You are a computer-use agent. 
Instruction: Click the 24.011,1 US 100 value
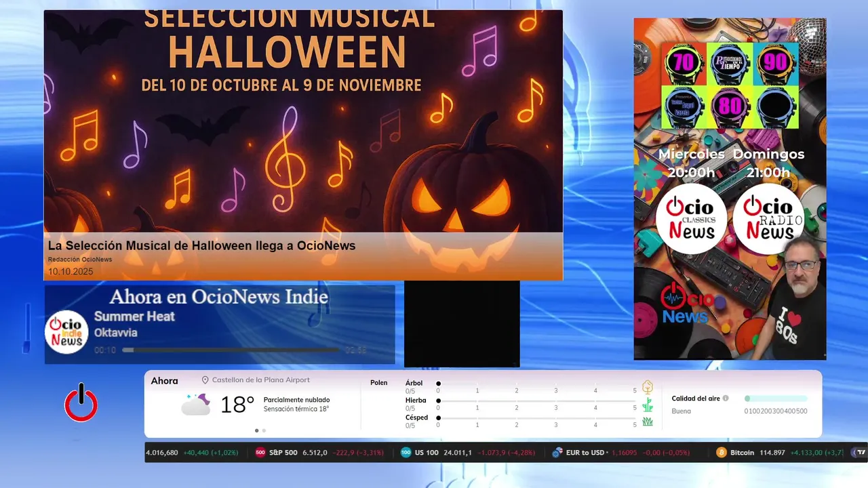click(x=458, y=453)
